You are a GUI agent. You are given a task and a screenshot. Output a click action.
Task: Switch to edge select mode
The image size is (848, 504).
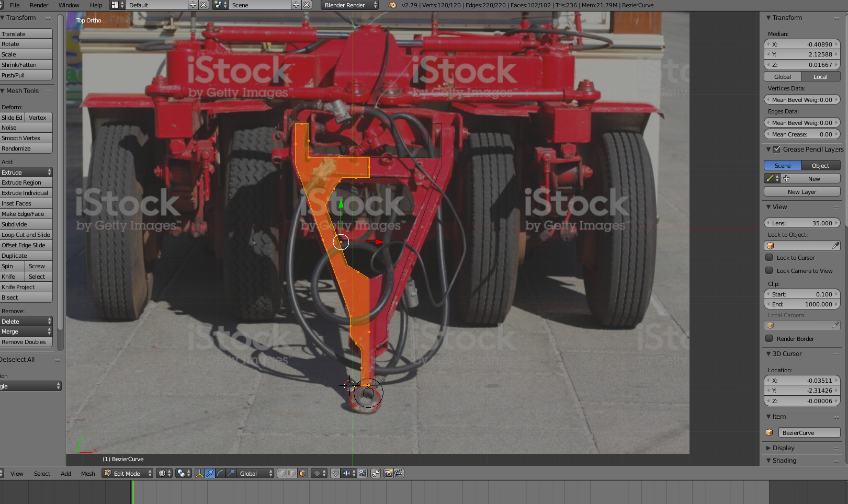(x=292, y=473)
